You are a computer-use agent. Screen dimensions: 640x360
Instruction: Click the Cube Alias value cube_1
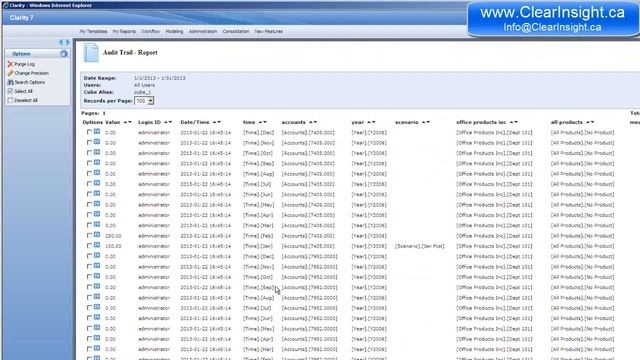(x=142, y=92)
